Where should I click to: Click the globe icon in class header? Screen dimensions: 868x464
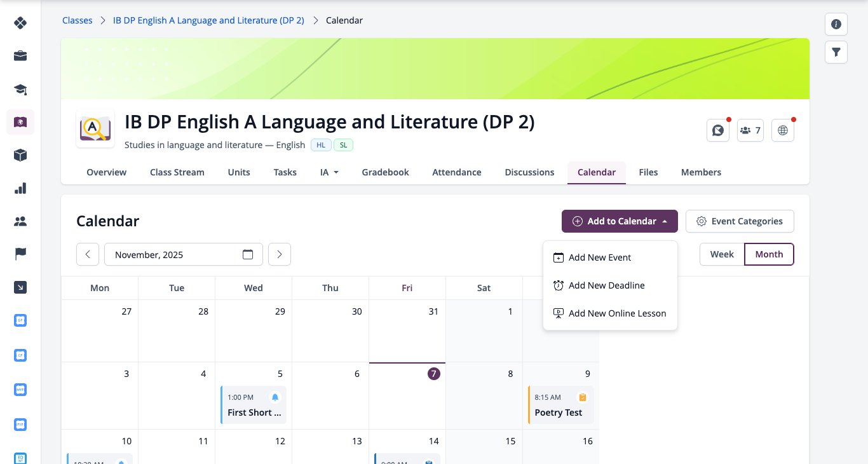pyautogui.click(x=783, y=130)
